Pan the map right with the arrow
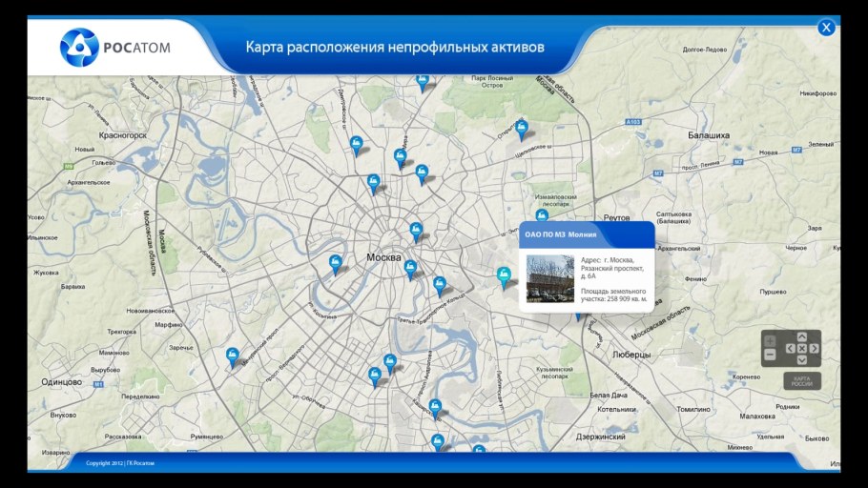The height and width of the screenshot is (488, 868). (x=813, y=349)
